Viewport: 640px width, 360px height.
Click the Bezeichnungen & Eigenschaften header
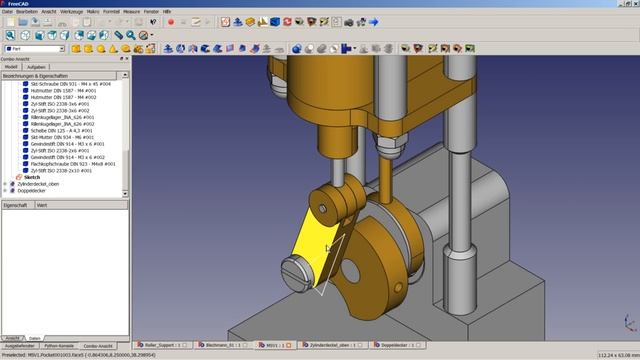[59, 76]
